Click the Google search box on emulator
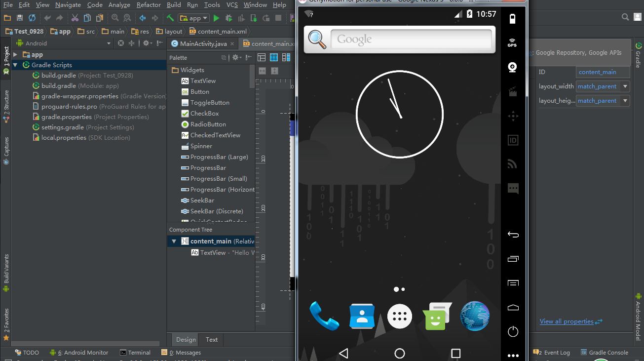The image size is (644, 361). click(x=411, y=40)
